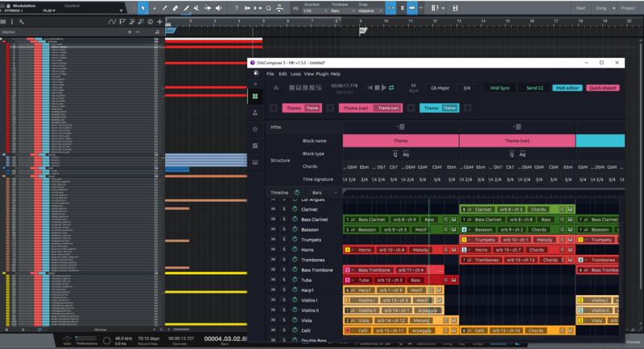Image resolution: width=644 pixels, height=349 pixels.
Task: Click the Quick import button
Action: click(602, 88)
